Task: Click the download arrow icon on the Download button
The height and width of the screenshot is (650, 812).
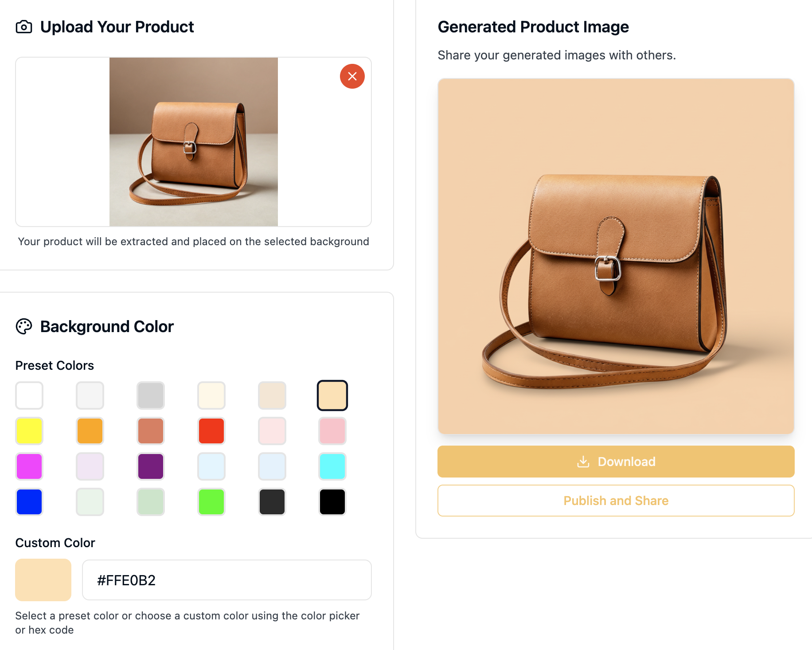Action: [584, 462]
